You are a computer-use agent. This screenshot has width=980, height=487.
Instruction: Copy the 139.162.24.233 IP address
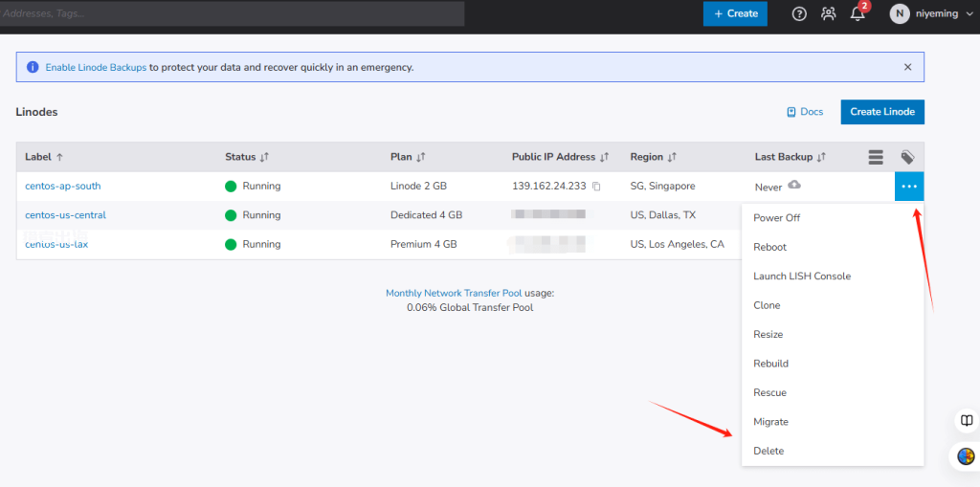click(596, 187)
